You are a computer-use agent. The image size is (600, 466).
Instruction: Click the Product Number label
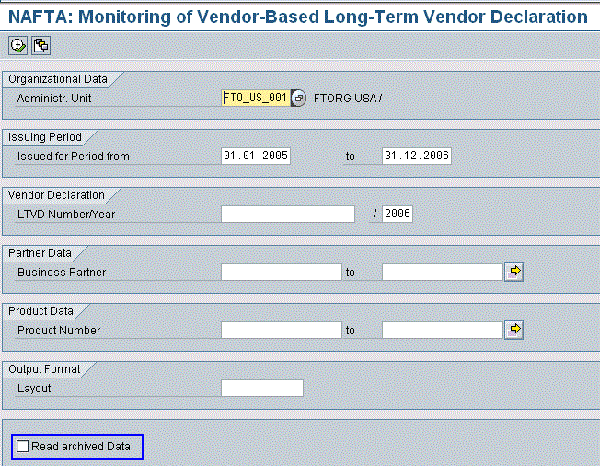pos(59,330)
